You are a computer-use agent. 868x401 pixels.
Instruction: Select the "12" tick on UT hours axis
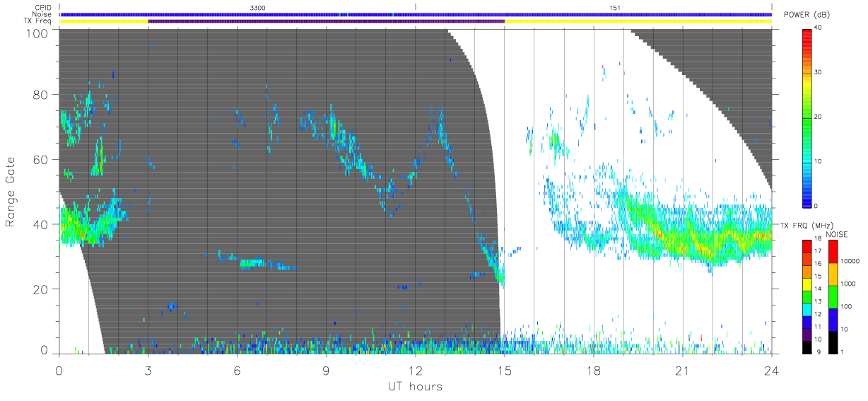415,370
